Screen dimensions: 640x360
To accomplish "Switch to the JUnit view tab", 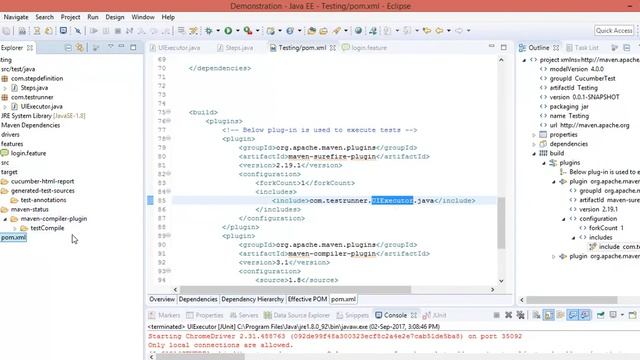I will (x=435, y=315).
